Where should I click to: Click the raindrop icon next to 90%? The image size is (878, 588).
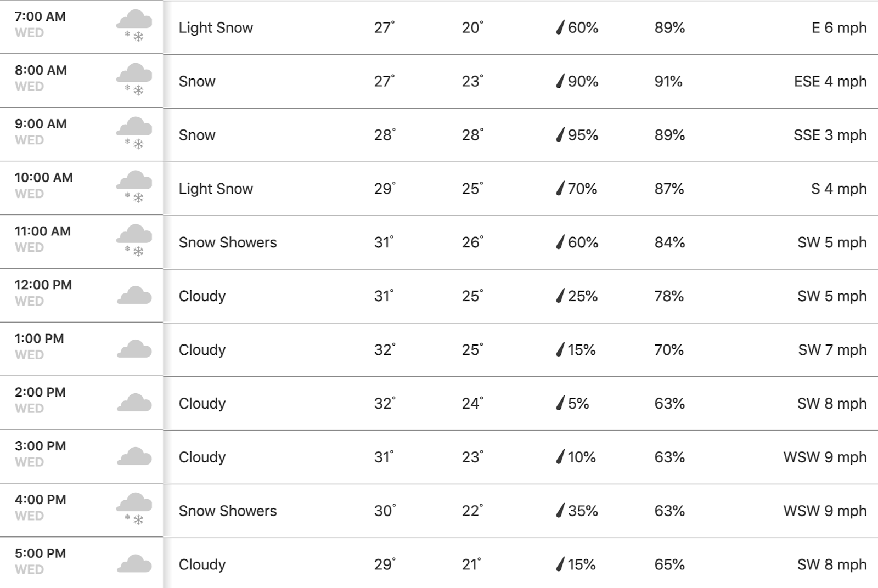560,81
